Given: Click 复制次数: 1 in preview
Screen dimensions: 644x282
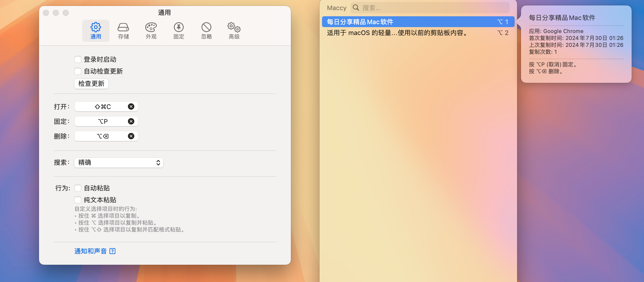Looking at the screenshot, I should [x=543, y=52].
